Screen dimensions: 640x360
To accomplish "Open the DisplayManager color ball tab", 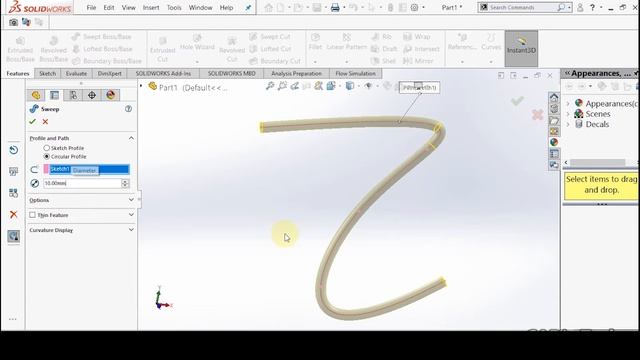I will [110, 95].
